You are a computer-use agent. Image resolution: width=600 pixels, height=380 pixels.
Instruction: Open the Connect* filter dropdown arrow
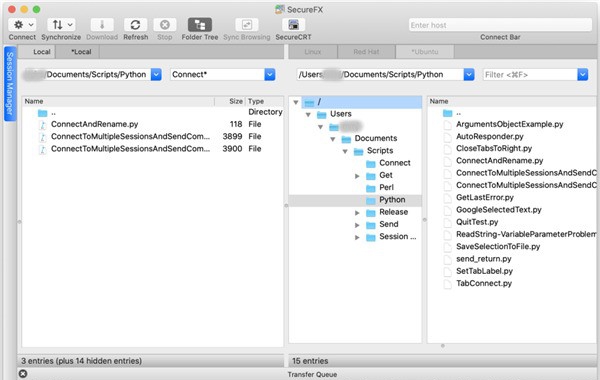point(270,74)
